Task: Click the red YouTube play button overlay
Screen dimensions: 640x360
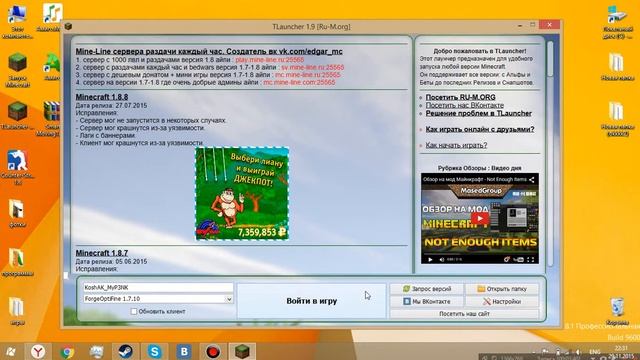Action: pos(480,218)
